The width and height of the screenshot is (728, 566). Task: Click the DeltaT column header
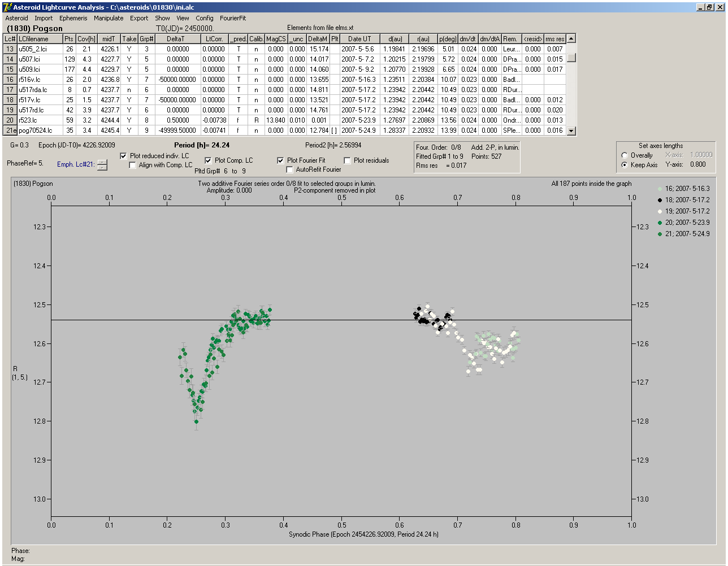click(177, 39)
